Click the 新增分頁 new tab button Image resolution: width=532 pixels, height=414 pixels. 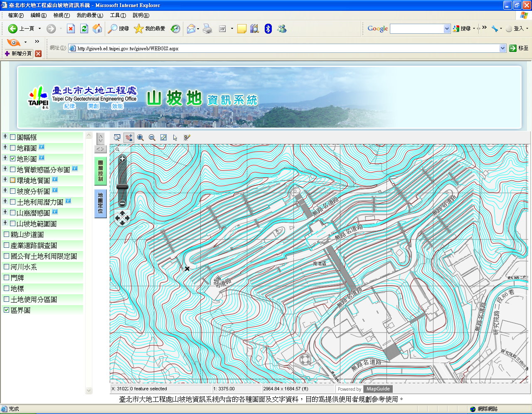point(18,54)
